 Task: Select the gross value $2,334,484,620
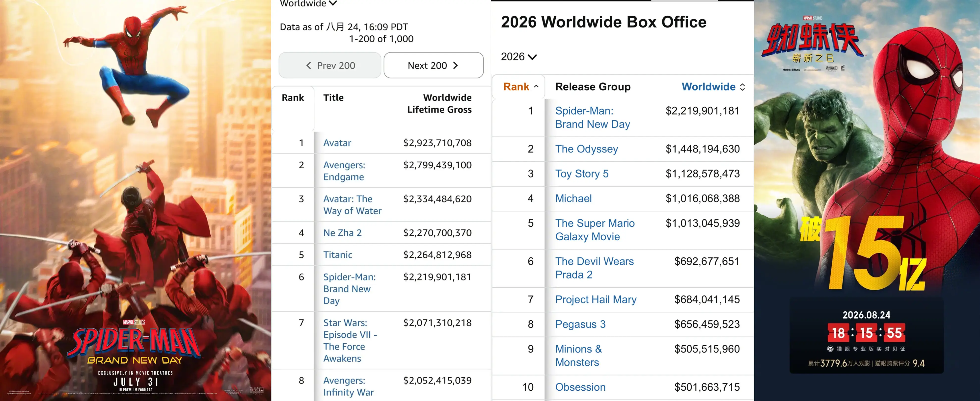tap(437, 199)
